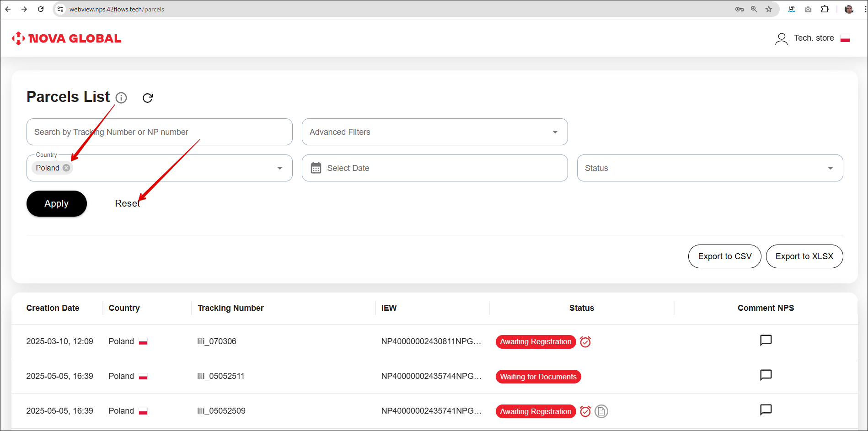The height and width of the screenshot is (431, 868).
Task: Click the refresh icon beside Parcels List
Action: click(x=147, y=98)
